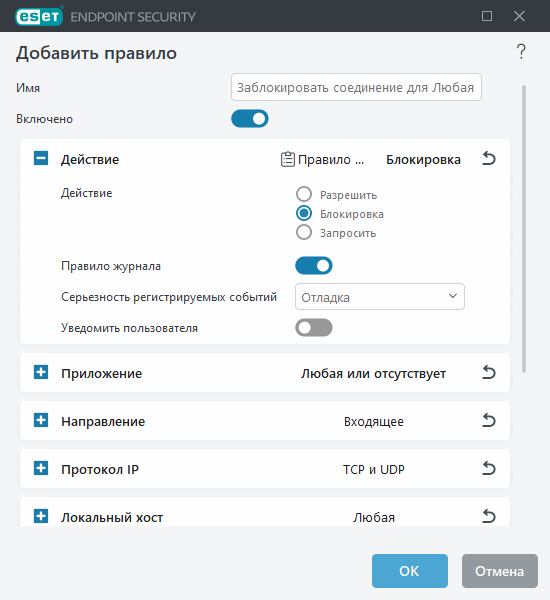The height and width of the screenshot is (600, 550).
Task: Click the Имя rule name input field
Action: (x=356, y=87)
